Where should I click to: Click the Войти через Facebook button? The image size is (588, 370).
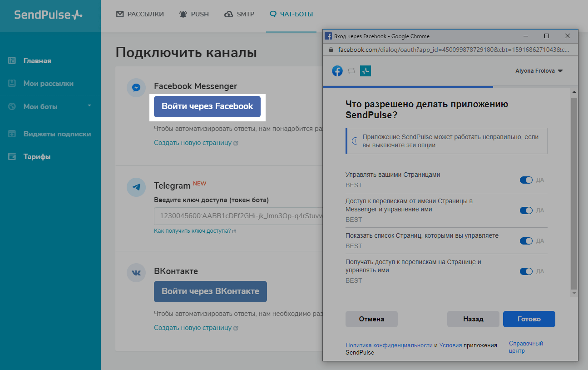pyautogui.click(x=207, y=106)
